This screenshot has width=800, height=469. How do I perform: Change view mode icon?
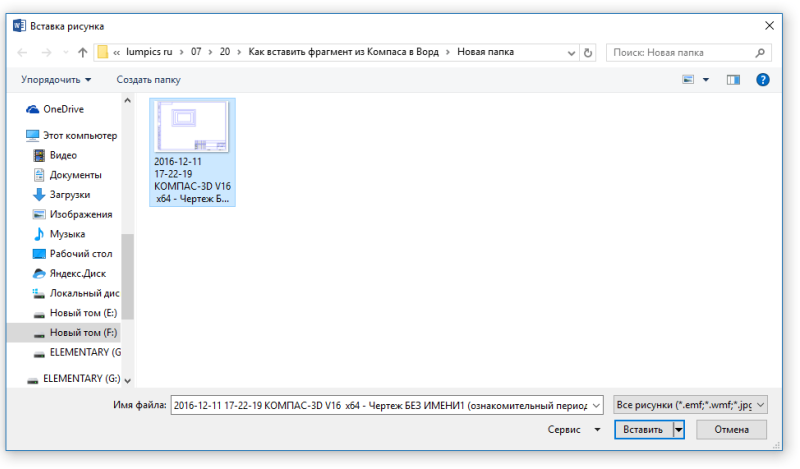688,80
